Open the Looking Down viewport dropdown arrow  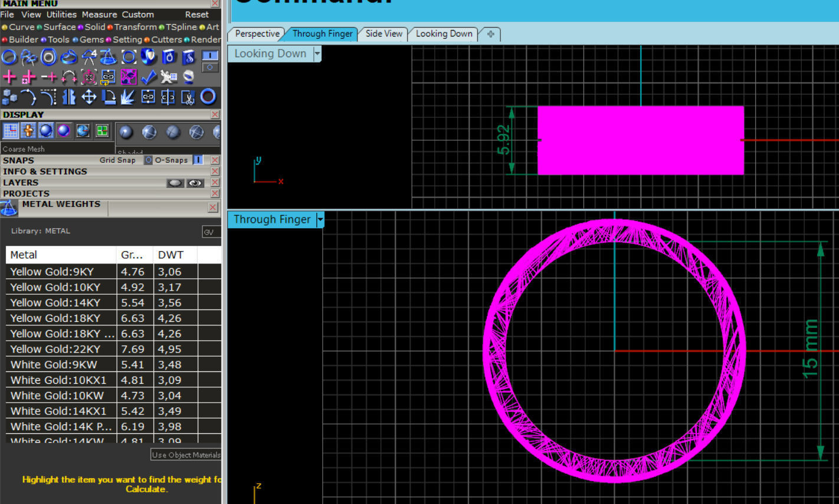[317, 54]
